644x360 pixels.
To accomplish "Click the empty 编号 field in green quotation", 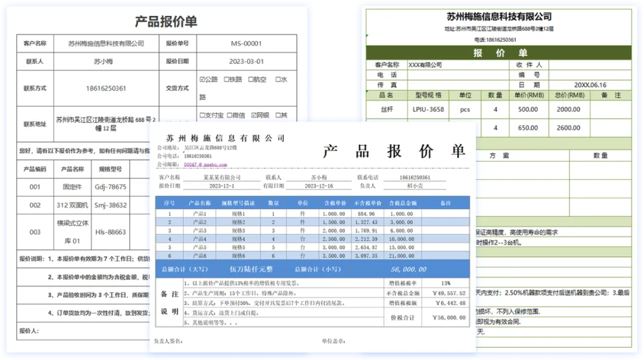I will 590,75.
